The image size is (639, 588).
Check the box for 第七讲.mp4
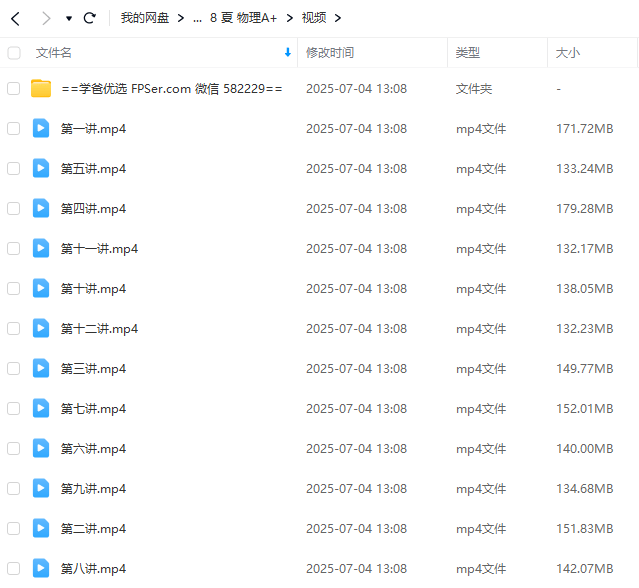pyautogui.click(x=13, y=408)
